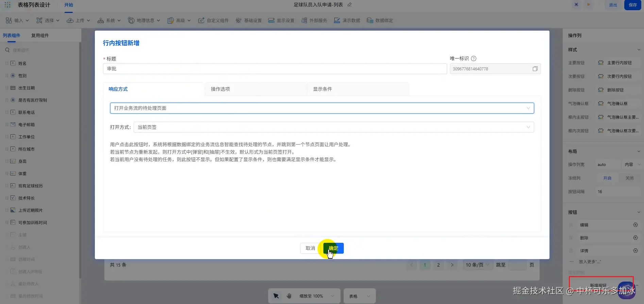Collapse the 按钮 section
Image resolution: width=644 pixels, height=304 pixels.
[x=639, y=212]
